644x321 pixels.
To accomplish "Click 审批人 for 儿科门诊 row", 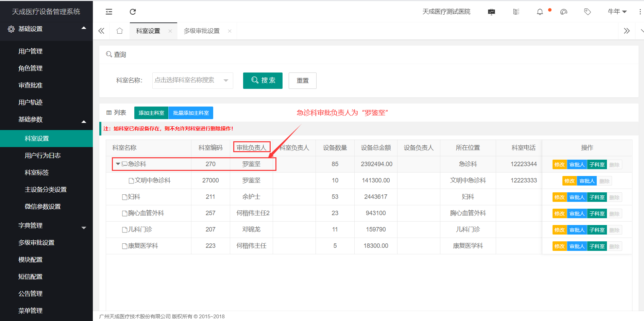I will (577, 230).
